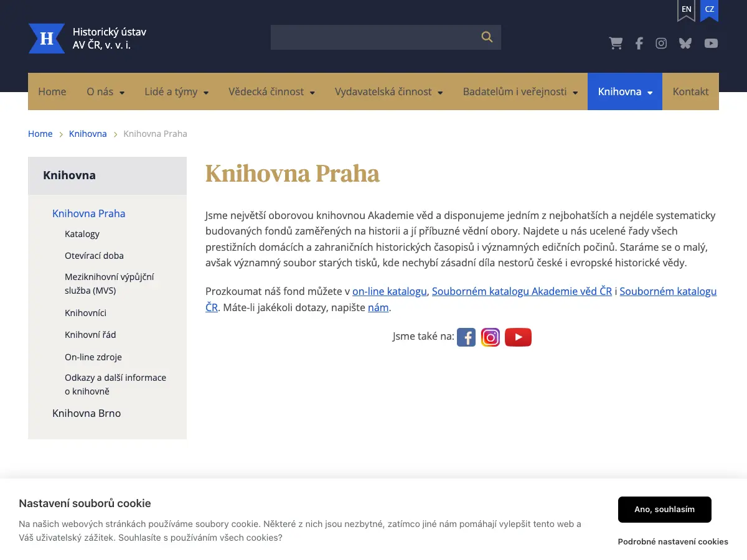Open Katalogy in sidebar
This screenshot has width=747, height=560.
(82, 234)
